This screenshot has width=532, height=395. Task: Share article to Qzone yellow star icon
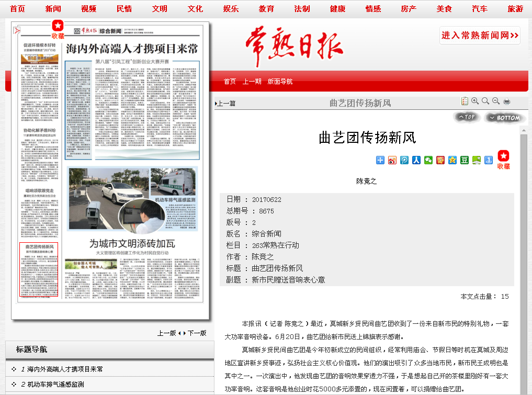pyautogui.click(x=452, y=160)
